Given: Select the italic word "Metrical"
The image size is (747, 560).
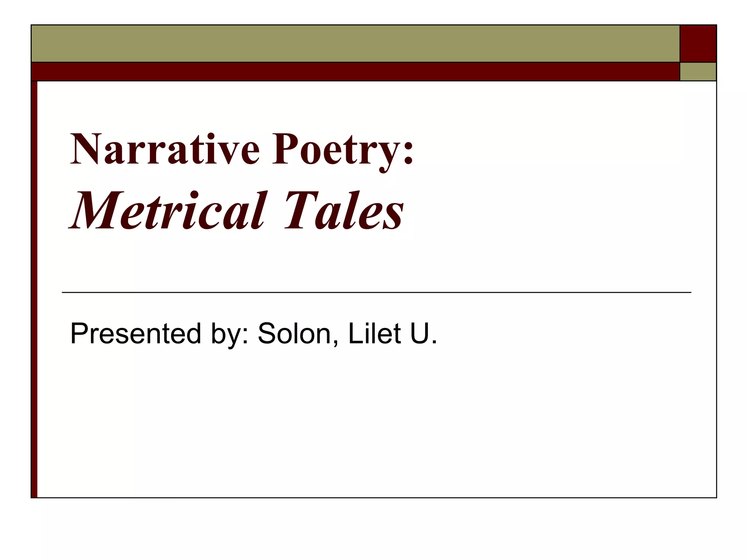Looking at the screenshot, I should pos(166,211).
